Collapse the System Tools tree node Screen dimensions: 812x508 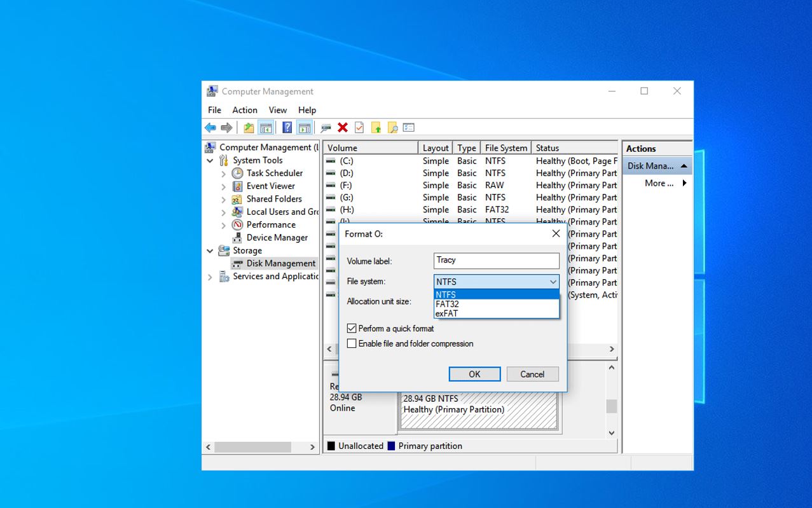pyautogui.click(x=210, y=161)
